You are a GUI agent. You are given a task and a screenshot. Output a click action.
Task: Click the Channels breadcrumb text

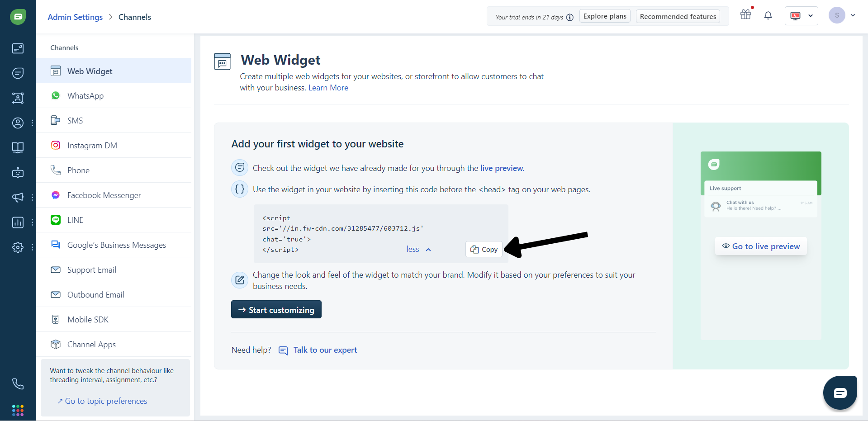coord(135,17)
